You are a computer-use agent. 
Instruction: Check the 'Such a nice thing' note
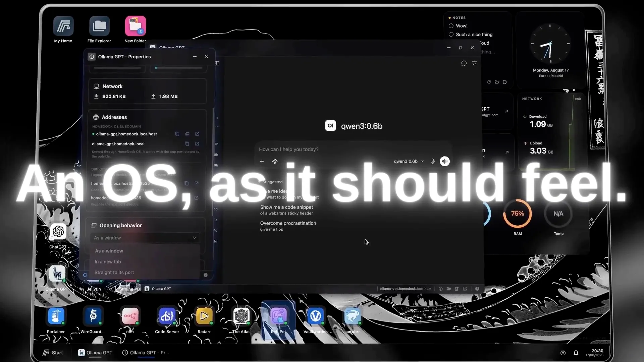tap(451, 35)
